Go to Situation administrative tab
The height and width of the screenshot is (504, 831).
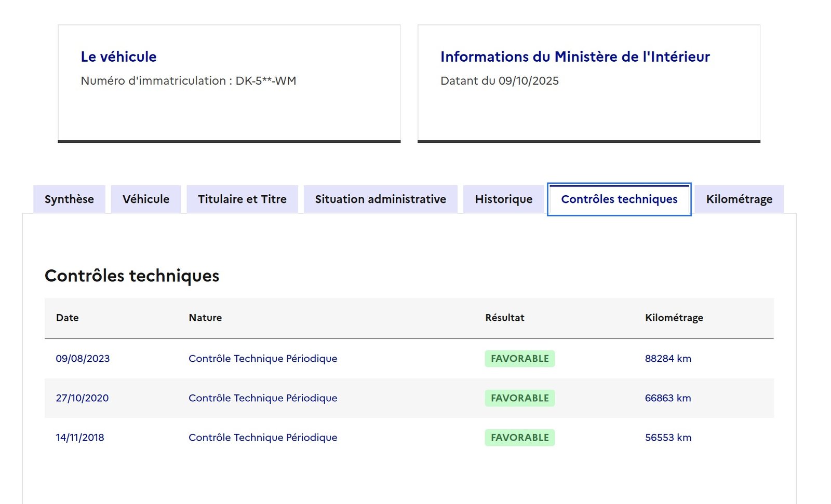click(x=380, y=199)
